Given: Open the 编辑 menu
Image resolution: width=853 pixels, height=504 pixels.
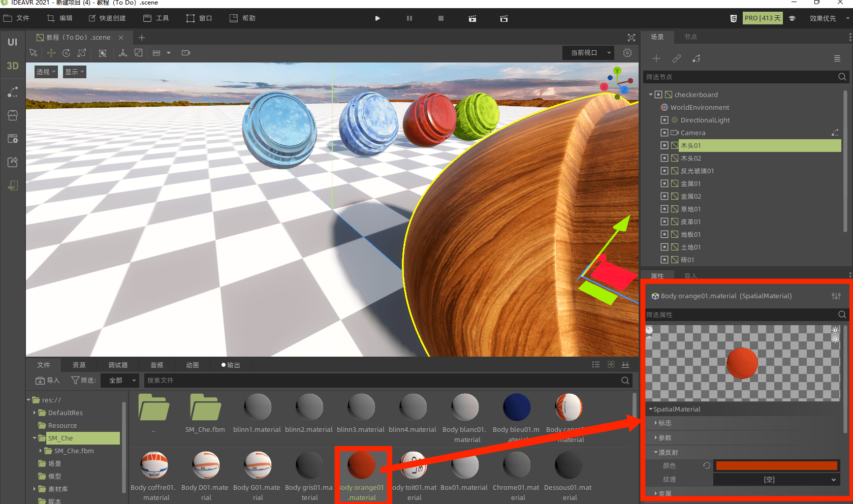Looking at the screenshot, I should pos(60,18).
